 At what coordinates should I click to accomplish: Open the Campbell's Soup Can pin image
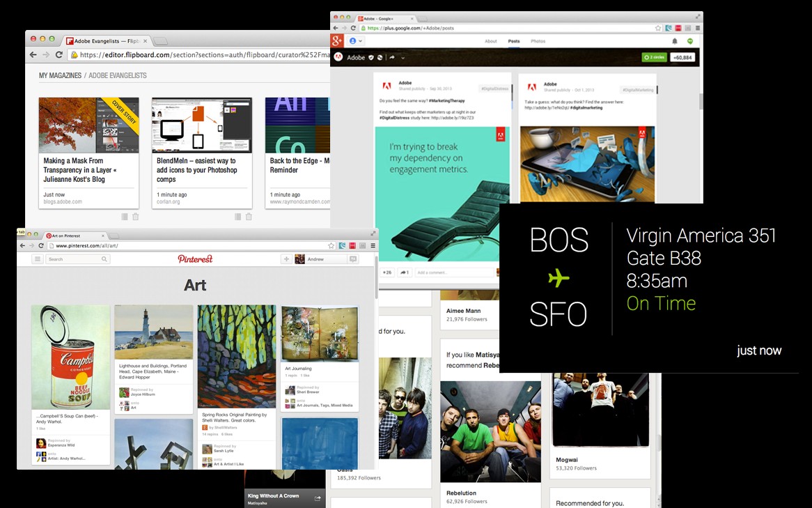(70, 357)
